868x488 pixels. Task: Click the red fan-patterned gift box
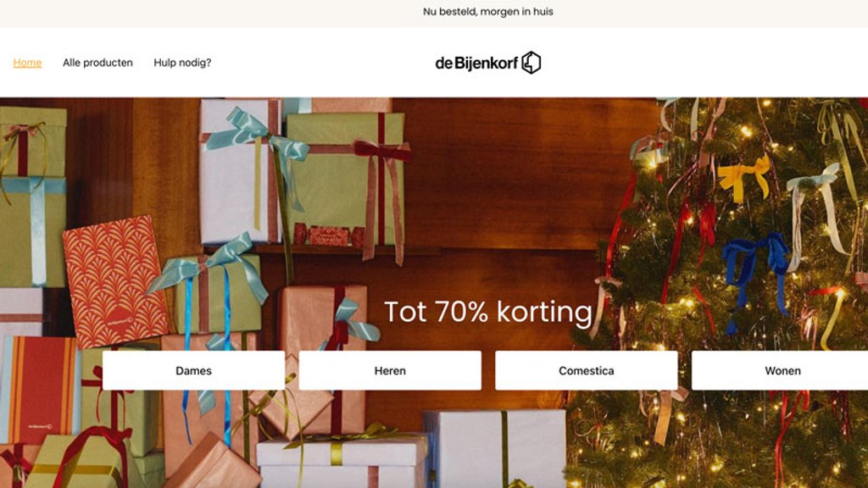click(x=114, y=282)
